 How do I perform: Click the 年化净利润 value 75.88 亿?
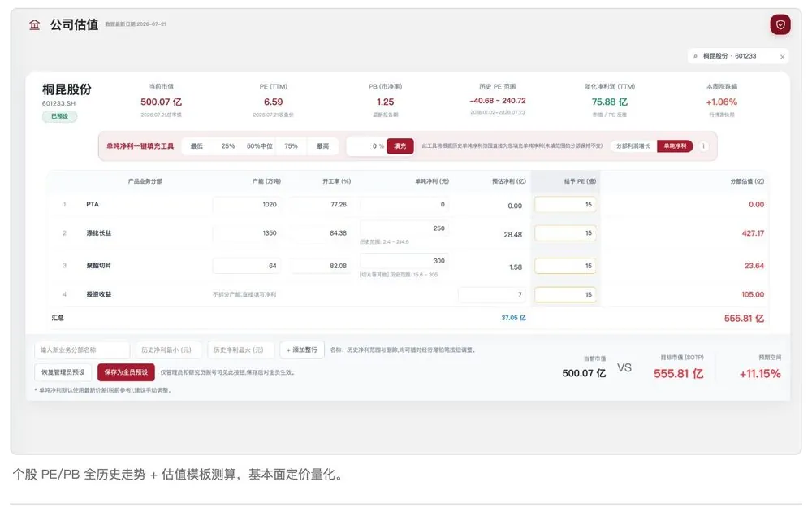point(610,102)
